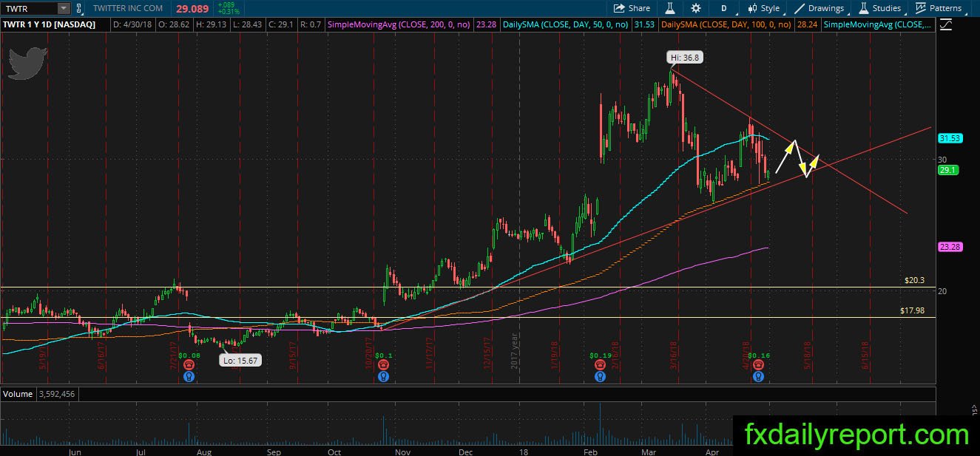Viewport: 980px width, 456px height.
Task: Click the truncated SimpleMovingAvg (CLOSE,... label
Action: pyautogui.click(x=877, y=24)
